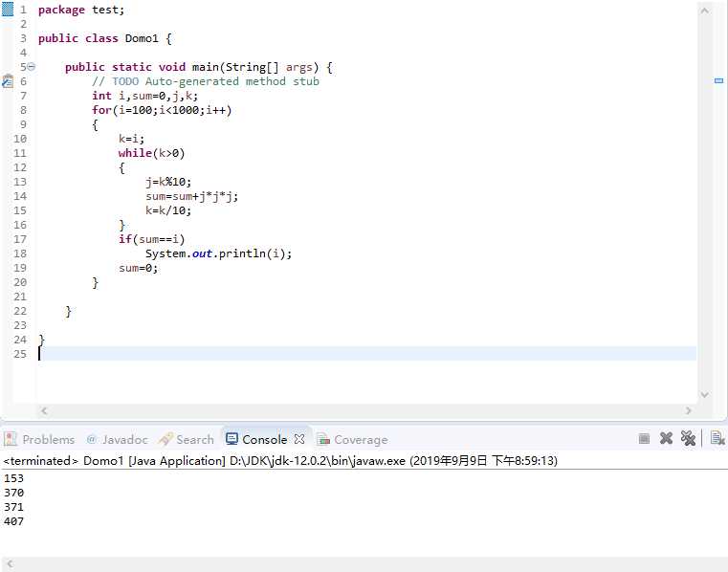Click 'main(String[] args)' in the method signature
The width and height of the screenshot is (728, 572).
(255, 67)
